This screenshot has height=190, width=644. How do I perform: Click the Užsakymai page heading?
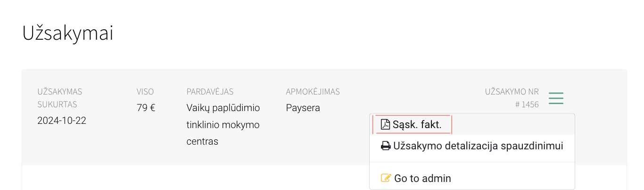pyautogui.click(x=68, y=34)
